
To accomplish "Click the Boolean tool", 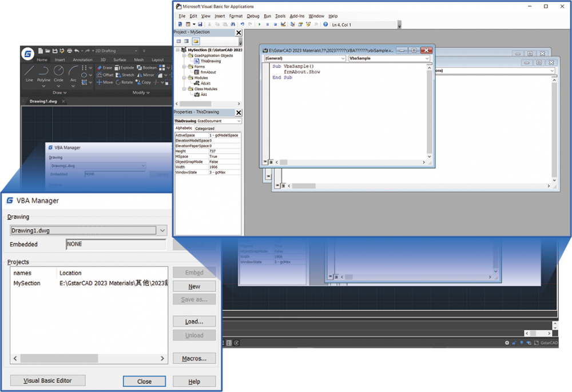I will (x=146, y=67).
